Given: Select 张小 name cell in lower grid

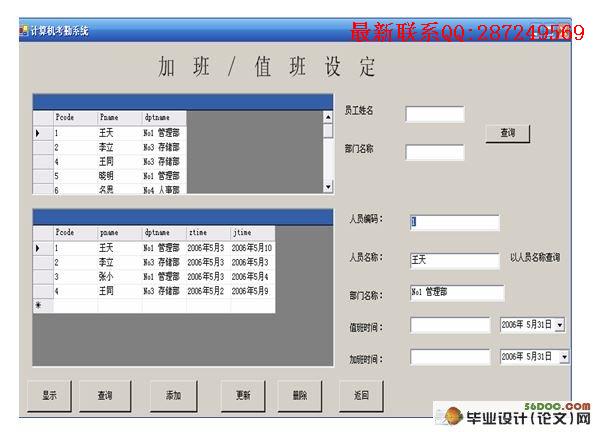Looking at the screenshot, I should click(120, 277).
